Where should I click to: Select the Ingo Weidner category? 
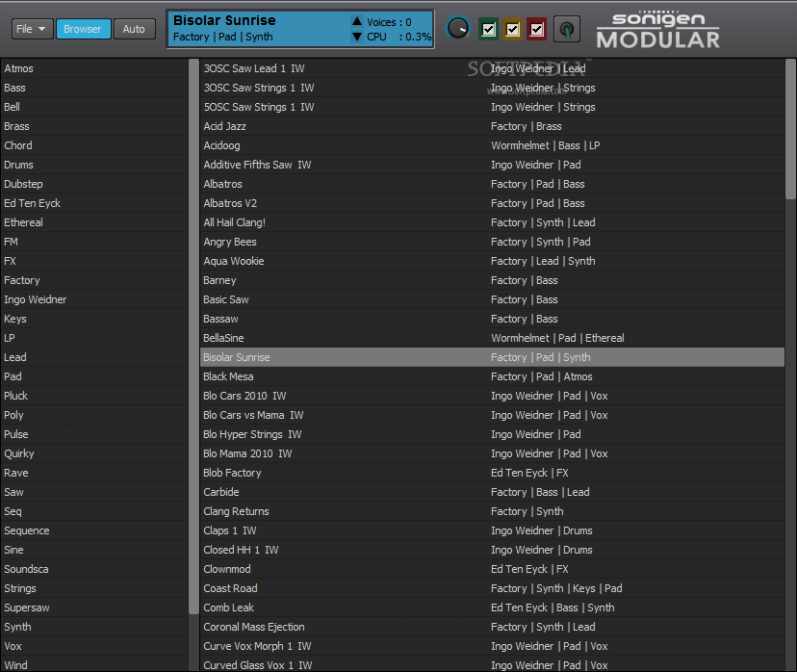pos(94,300)
